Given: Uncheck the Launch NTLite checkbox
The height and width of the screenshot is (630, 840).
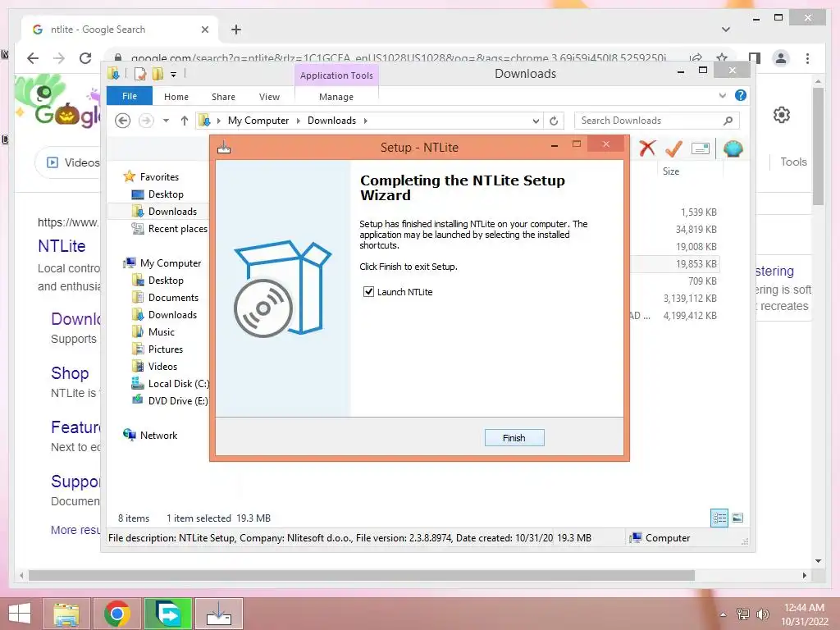Looking at the screenshot, I should tap(368, 292).
